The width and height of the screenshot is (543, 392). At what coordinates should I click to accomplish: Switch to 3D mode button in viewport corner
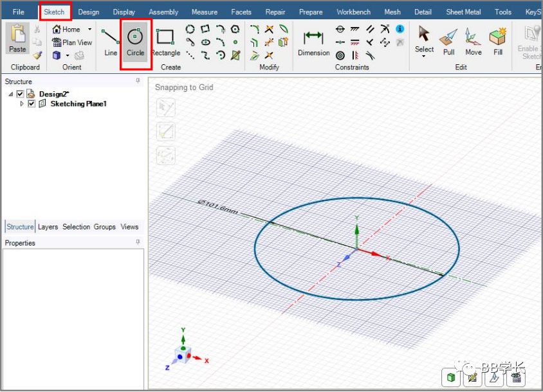450,377
